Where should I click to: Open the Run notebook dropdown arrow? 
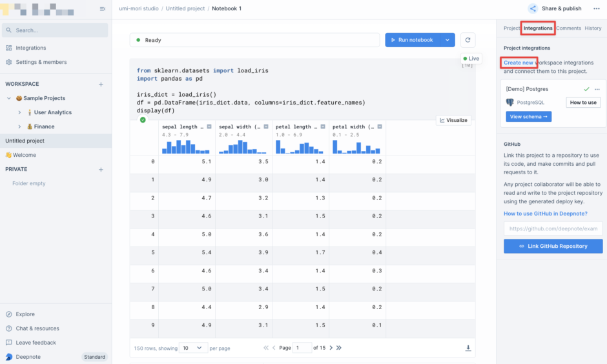tap(447, 40)
